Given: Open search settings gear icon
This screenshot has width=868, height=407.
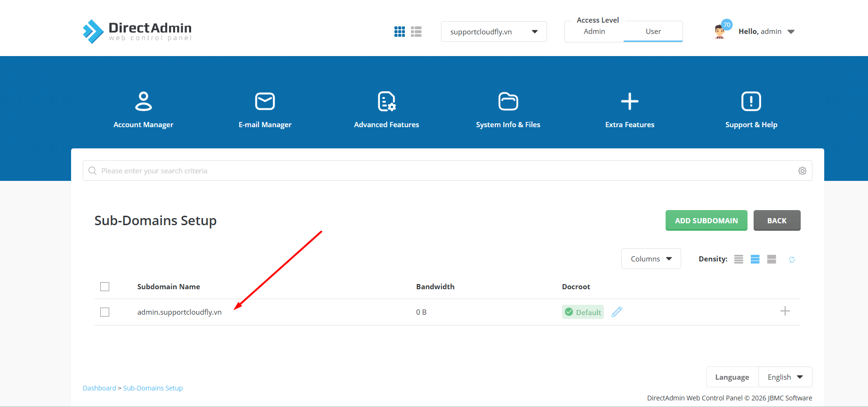Looking at the screenshot, I should click(802, 171).
